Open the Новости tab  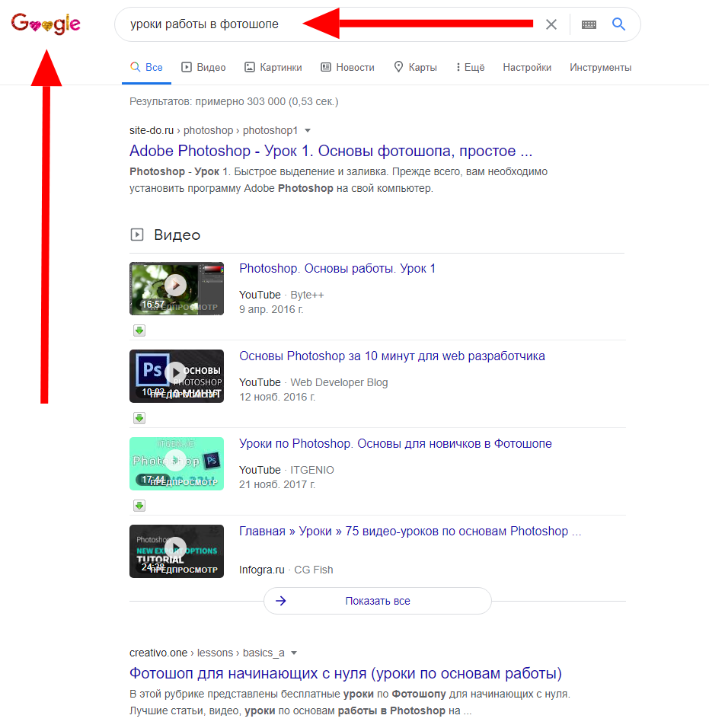click(x=347, y=67)
